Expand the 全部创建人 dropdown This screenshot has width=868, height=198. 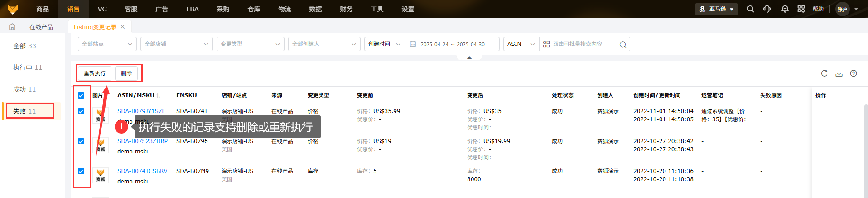[324, 44]
